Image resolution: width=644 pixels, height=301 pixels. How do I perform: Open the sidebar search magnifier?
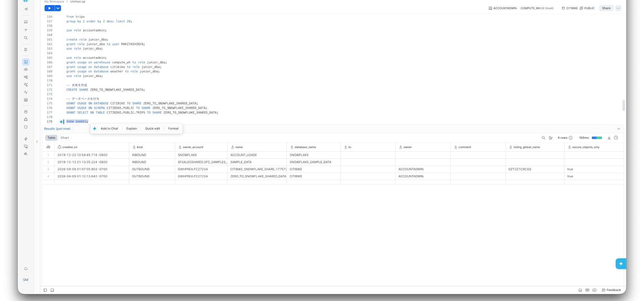click(26, 38)
